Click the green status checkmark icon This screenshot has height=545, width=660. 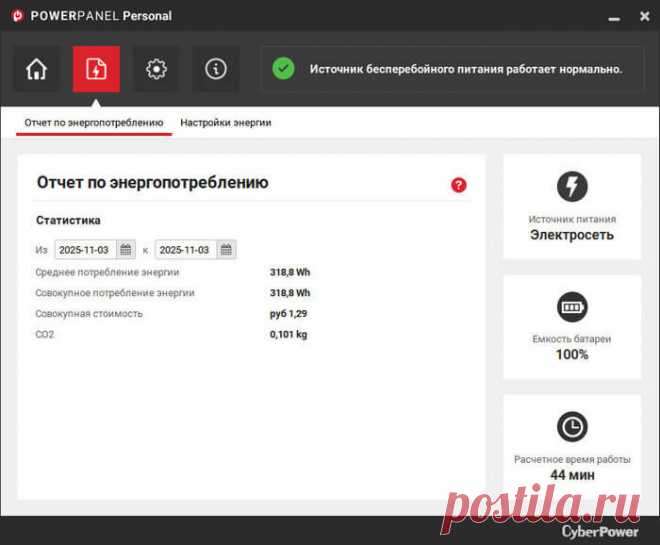tap(283, 69)
